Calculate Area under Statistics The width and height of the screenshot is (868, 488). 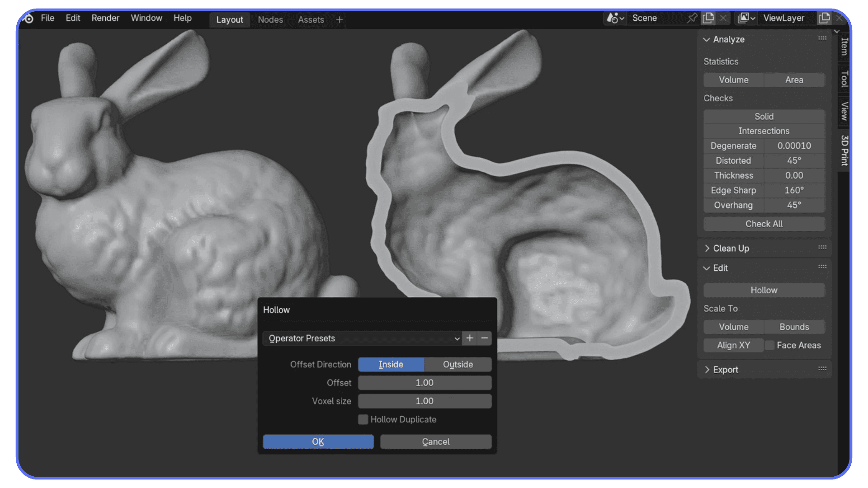click(x=794, y=80)
